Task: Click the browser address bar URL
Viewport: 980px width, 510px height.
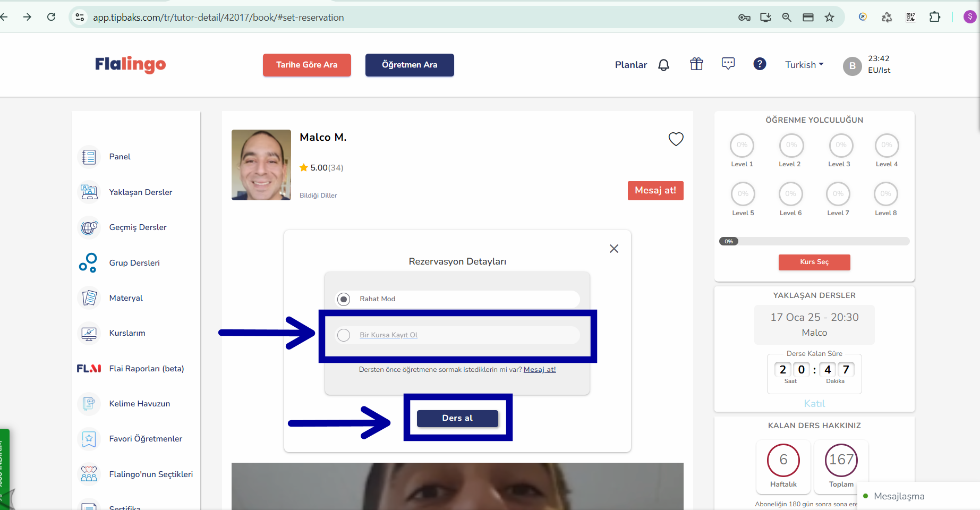Action: point(218,18)
